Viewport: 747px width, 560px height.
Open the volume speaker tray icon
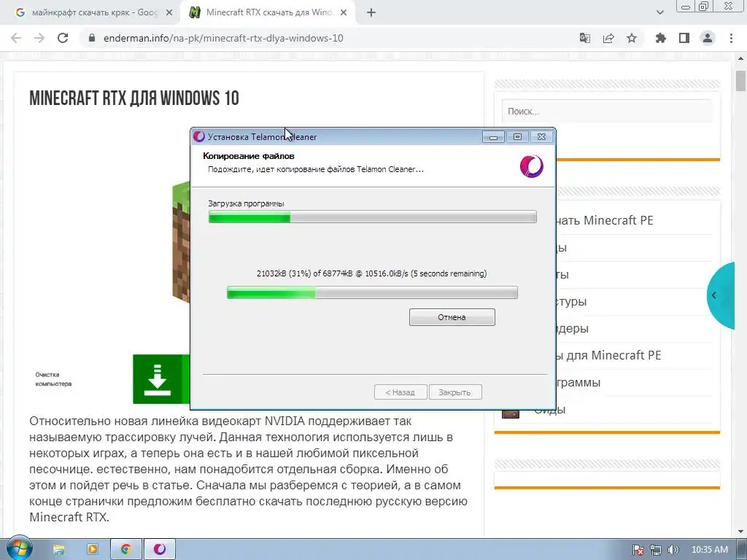coord(673,550)
